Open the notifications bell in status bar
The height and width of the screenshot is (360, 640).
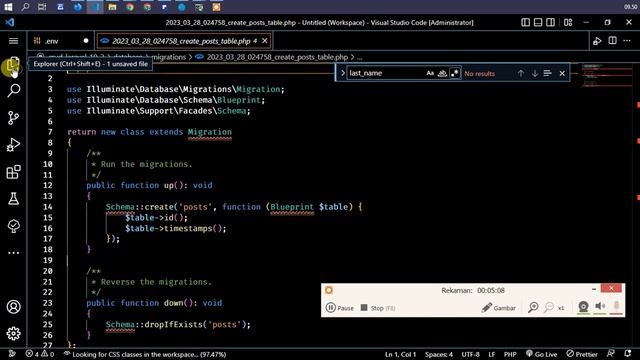(x=628, y=354)
